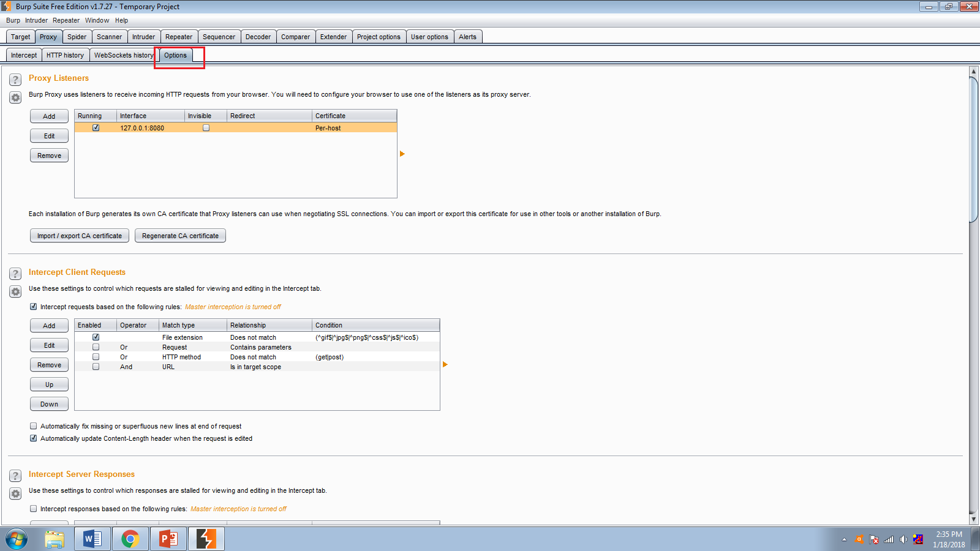The width and height of the screenshot is (980, 551).
Task: Switch to the Intercept sub-tab
Action: pyautogui.click(x=24, y=55)
